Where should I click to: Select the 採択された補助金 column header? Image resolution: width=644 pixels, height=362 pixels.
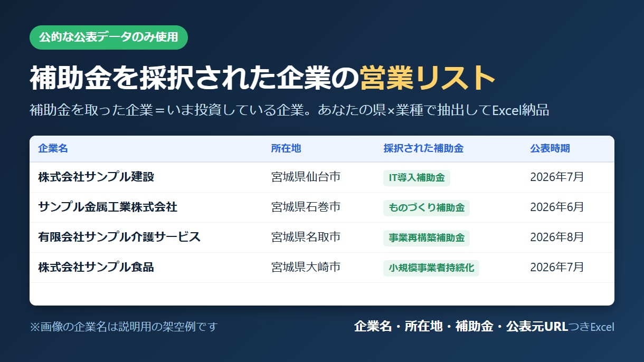click(423, 148)
